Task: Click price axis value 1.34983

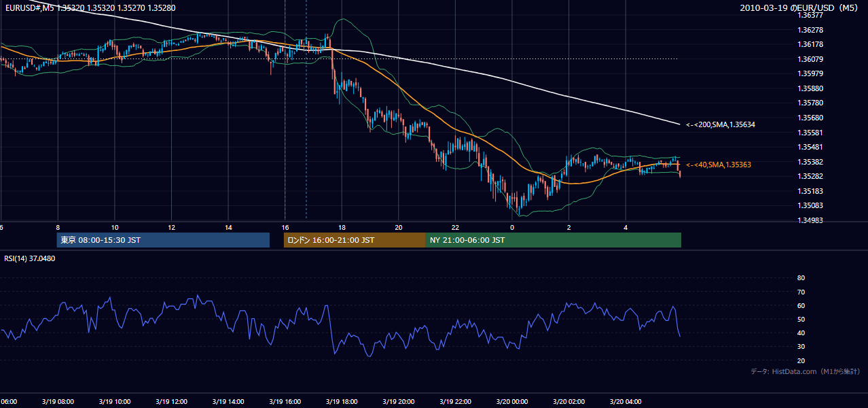Action: point(812,220)
